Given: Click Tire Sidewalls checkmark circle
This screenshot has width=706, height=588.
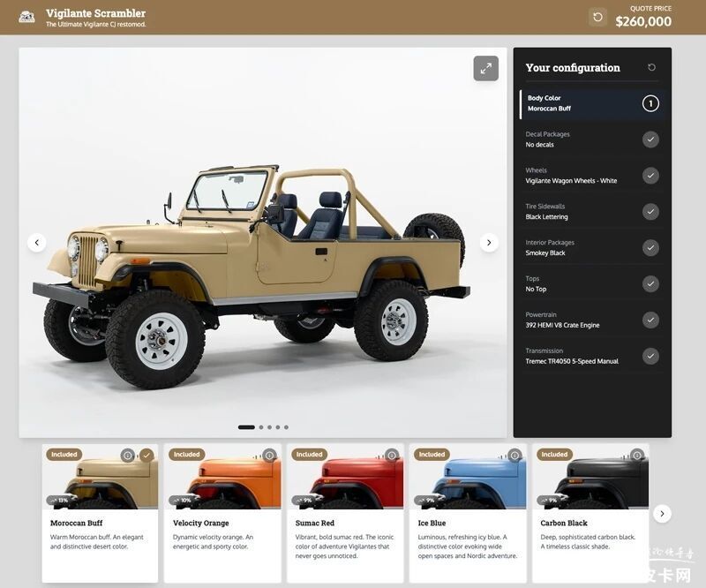Looking at the screenshot, I should [650, 211].
